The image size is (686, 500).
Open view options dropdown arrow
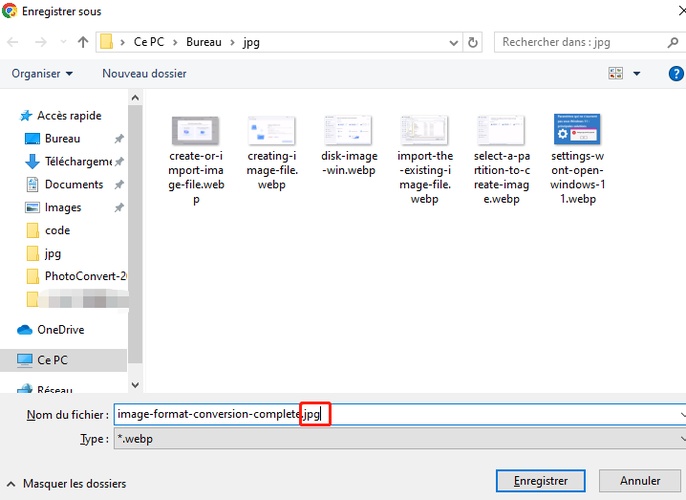pyautogui.click(x=637, y=73)
